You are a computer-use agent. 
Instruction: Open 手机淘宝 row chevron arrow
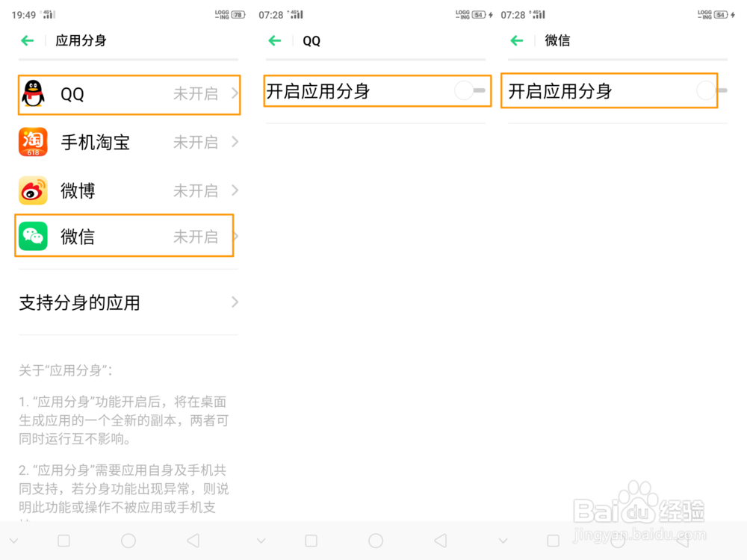(x=235, y=142)
